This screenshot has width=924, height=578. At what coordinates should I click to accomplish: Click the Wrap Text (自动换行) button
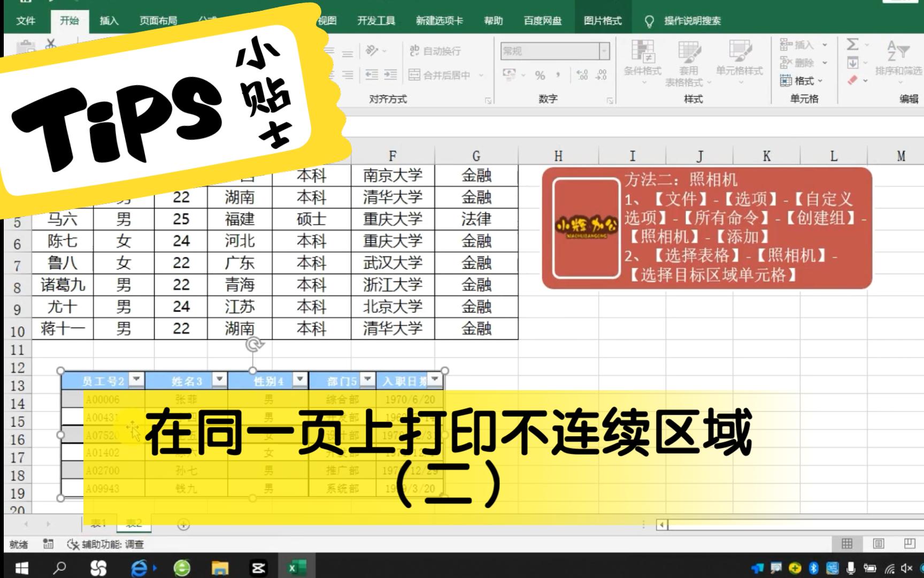click(x=435, y=51)
